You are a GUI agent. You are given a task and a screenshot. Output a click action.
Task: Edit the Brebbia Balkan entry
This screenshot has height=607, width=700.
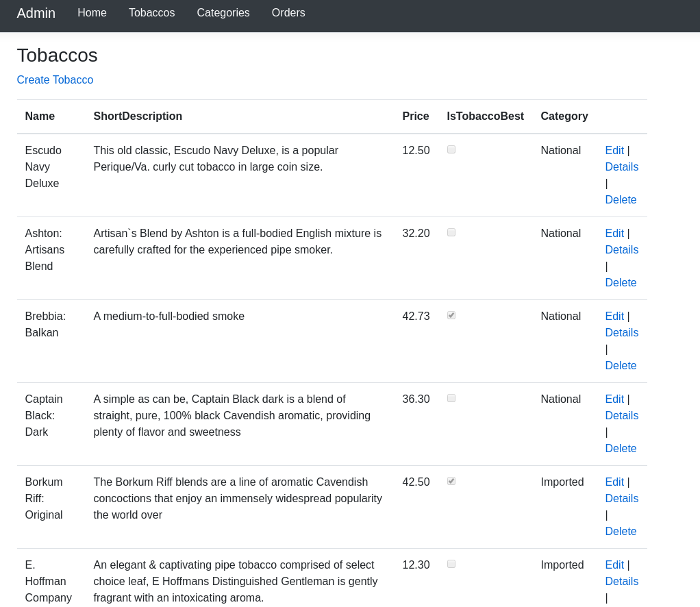pyautogui.click(x=614, y=317)
